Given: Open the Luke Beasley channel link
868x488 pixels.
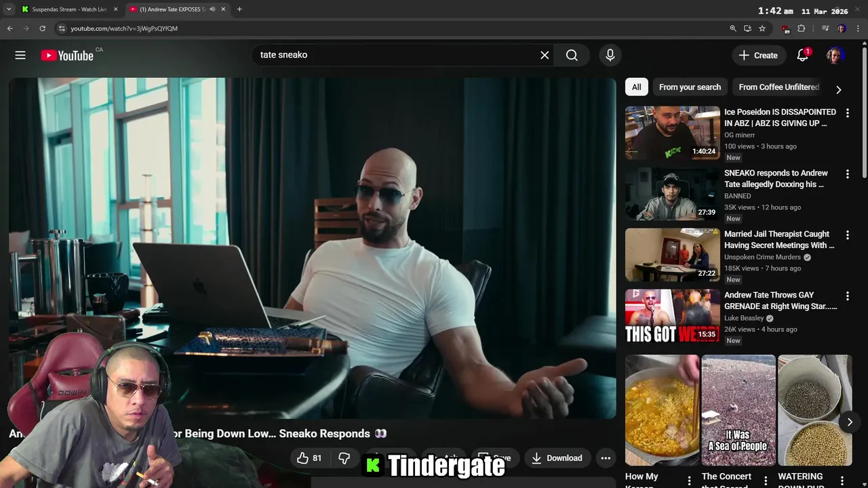Looking at the screenshot, I should [x=744, y=318].
